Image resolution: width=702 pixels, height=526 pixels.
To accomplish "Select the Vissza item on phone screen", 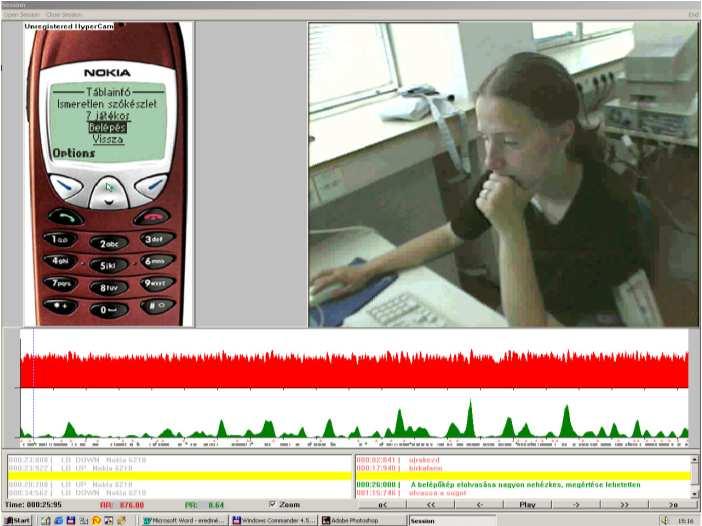I will tap(107, 139).
